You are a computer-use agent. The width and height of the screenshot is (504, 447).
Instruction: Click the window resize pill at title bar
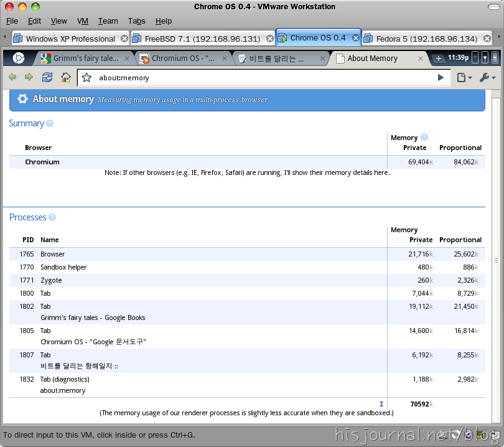[493, 7]
